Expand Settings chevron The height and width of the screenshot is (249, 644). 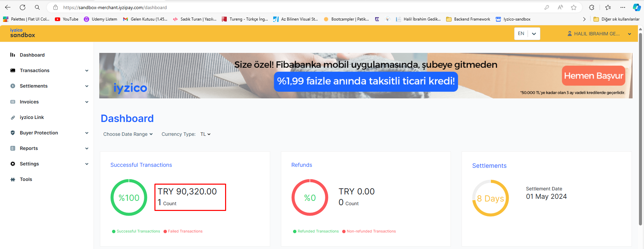(x=87, y=164)
